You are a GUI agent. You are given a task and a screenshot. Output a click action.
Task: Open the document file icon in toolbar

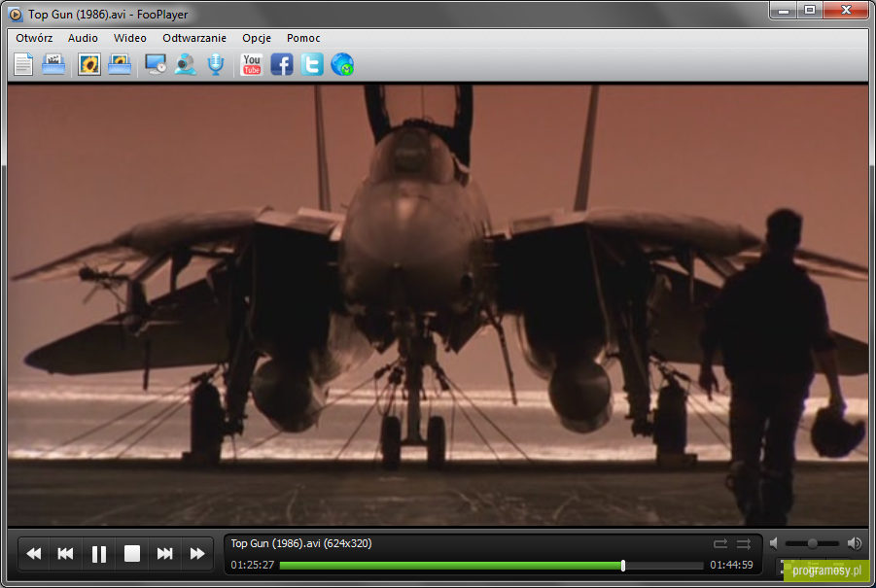pos(23,64)
